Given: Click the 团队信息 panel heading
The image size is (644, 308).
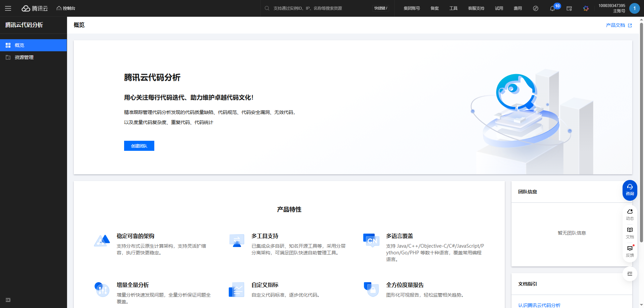Looking at the screenshot, I should [528, 192].
